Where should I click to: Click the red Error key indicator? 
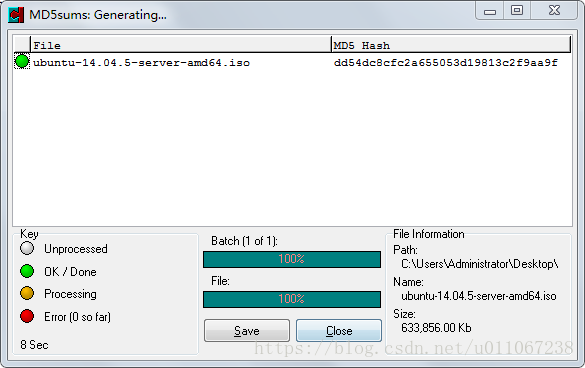27,316
